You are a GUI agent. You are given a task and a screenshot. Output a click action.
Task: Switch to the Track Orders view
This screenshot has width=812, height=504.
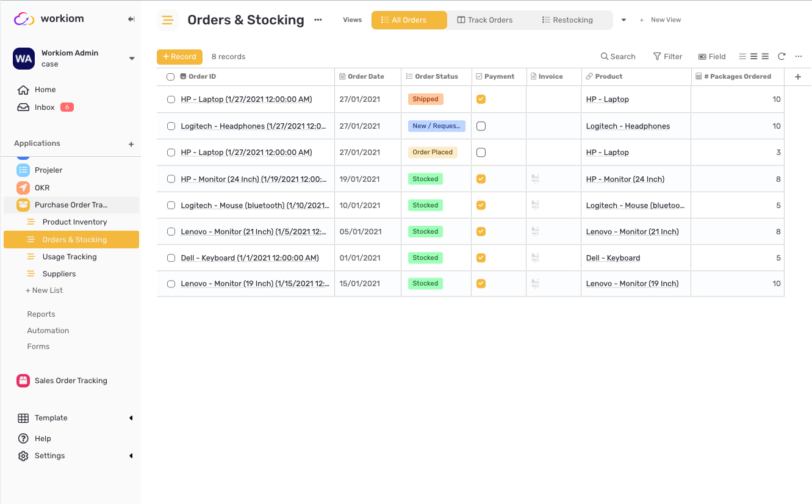(x=485, y=20)
